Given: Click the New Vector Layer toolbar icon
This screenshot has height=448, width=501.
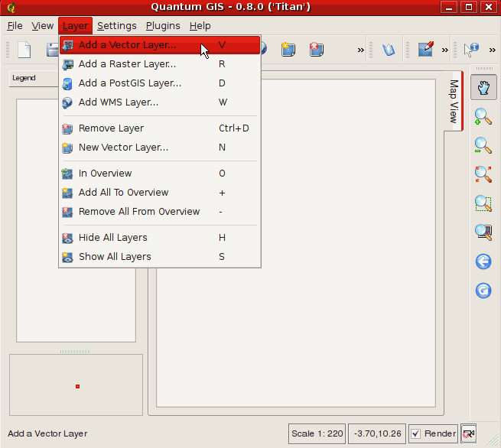Looking at the screenshot, I should point(288,50).
